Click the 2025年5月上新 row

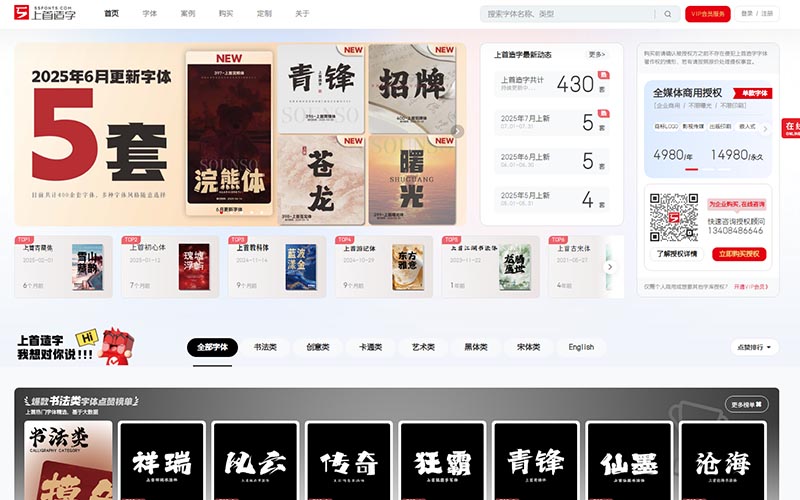tap(552, 199)
